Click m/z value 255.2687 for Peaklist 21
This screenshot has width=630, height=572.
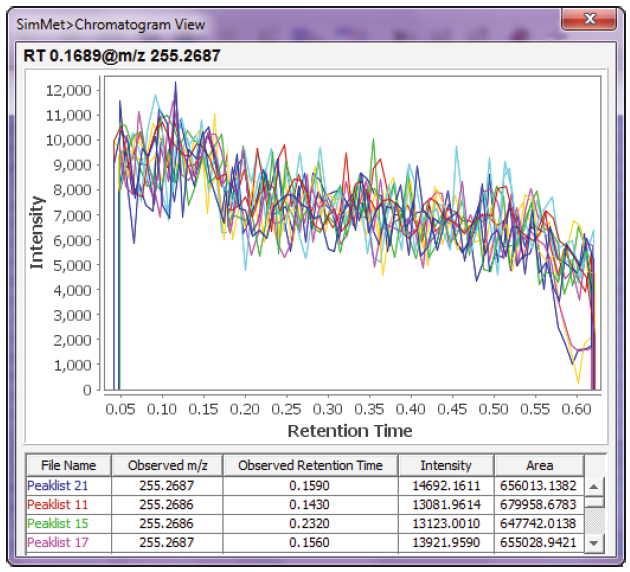167,486
